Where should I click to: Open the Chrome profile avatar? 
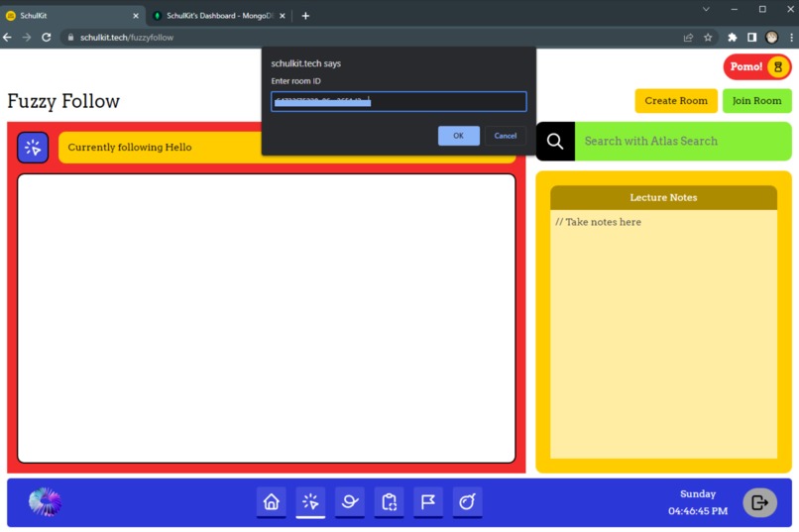click(771, 38)
